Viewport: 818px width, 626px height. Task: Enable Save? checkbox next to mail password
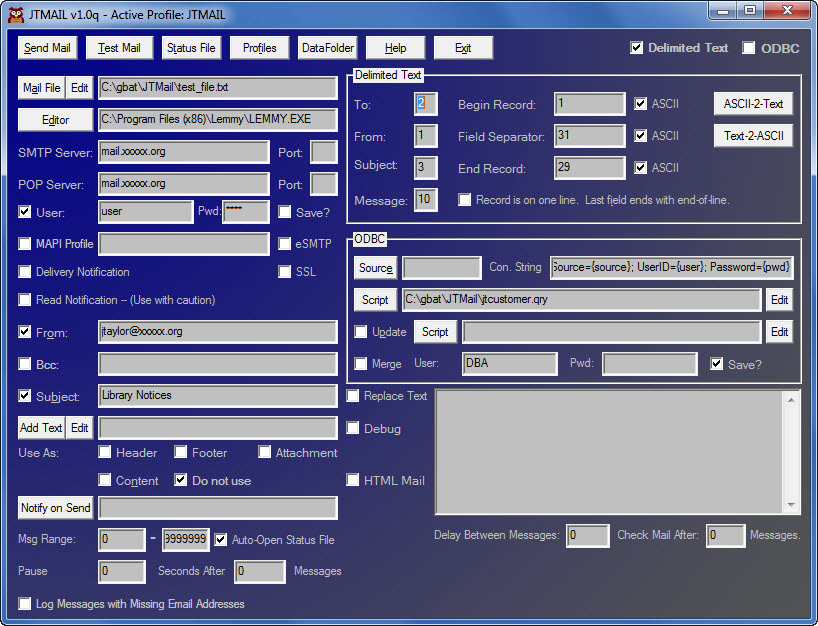(284, 212)
